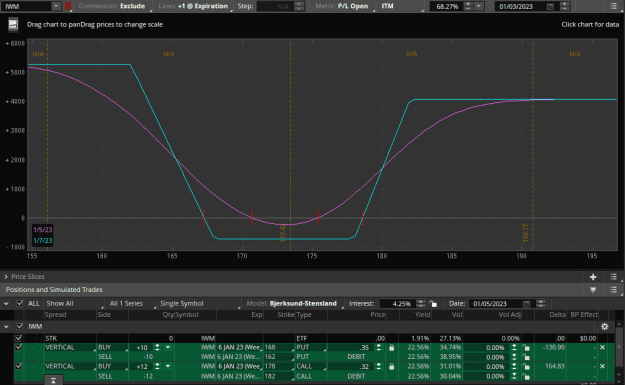625x385 pixels.
Task: Adjust quantity stepper for +12 vertical
Action: coord(157,366)
